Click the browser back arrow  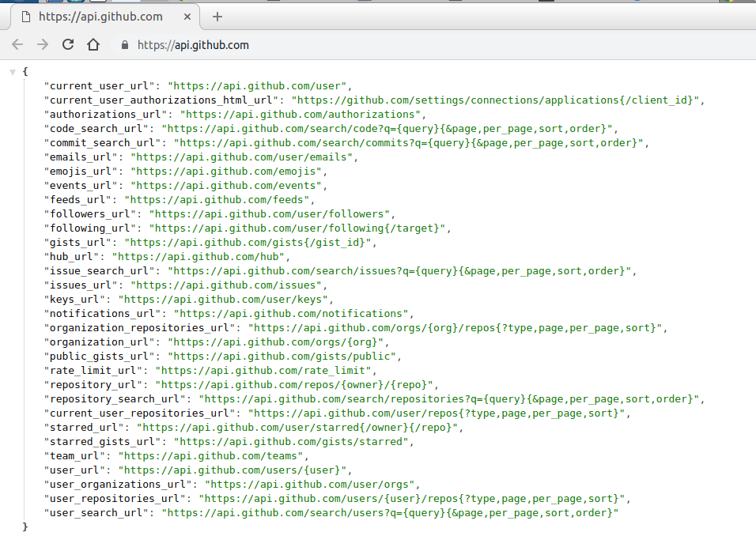(17, 45)
